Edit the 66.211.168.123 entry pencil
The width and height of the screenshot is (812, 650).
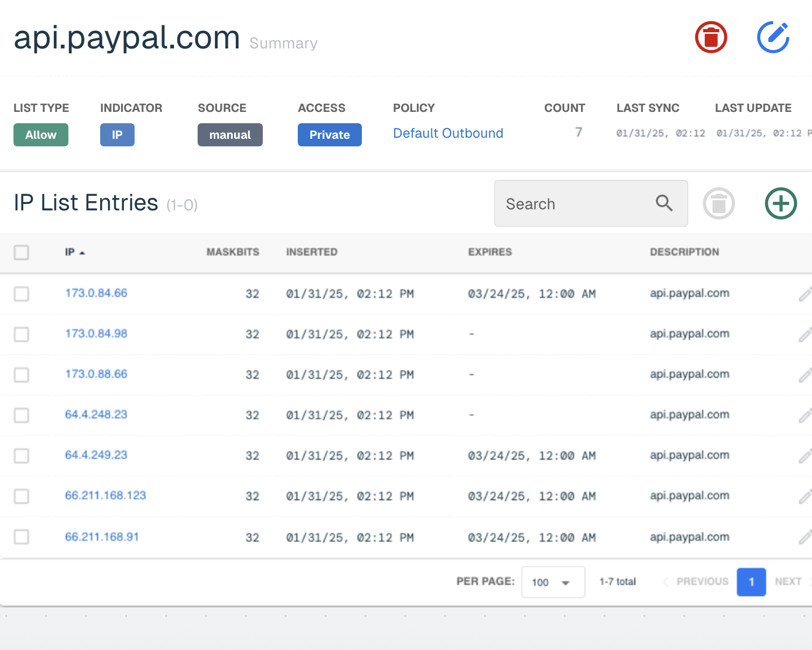(x=805, y=496)
